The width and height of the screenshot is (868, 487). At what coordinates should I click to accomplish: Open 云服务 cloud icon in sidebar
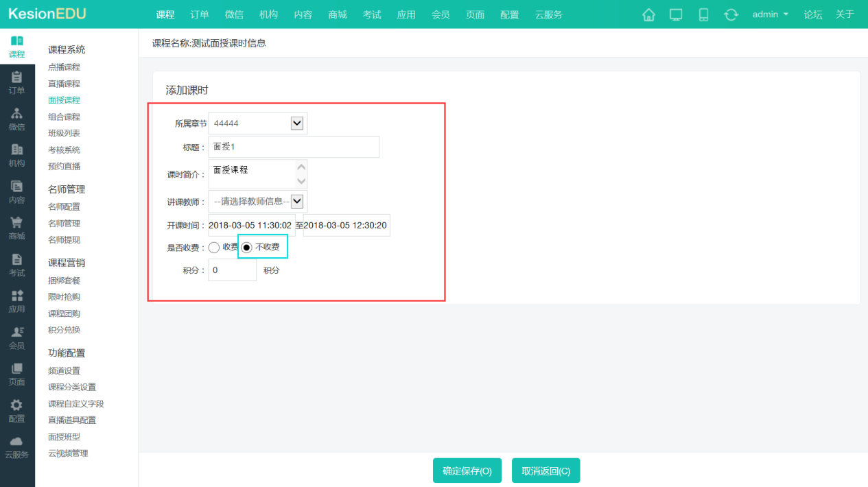tap(17, 447)
